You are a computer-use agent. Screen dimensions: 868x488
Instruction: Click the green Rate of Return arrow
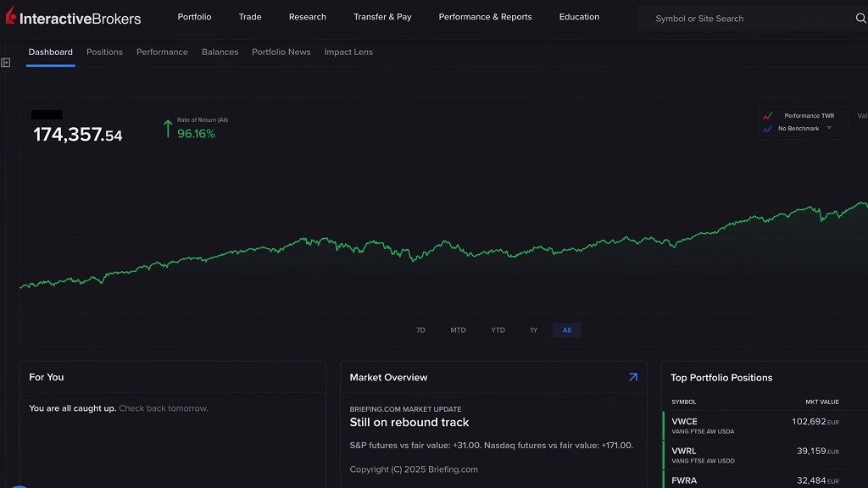point(168,129)
